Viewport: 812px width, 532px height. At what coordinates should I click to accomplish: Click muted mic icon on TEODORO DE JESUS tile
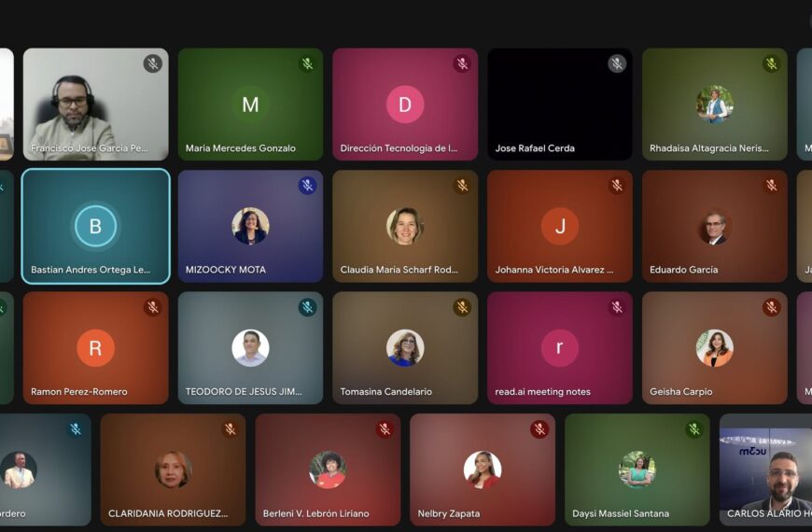point(308,307)
